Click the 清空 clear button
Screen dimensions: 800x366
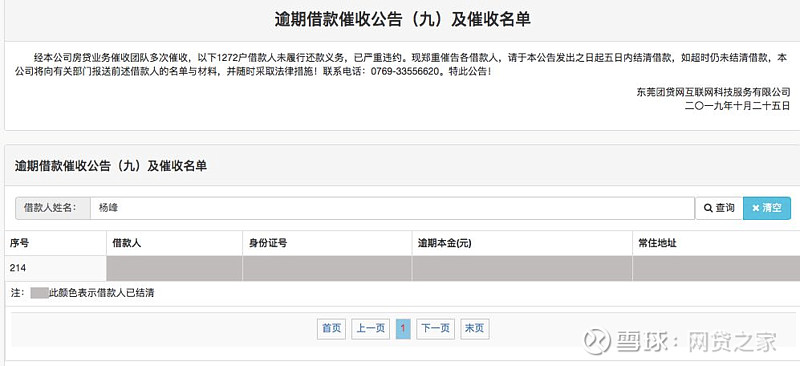(767, 208)
